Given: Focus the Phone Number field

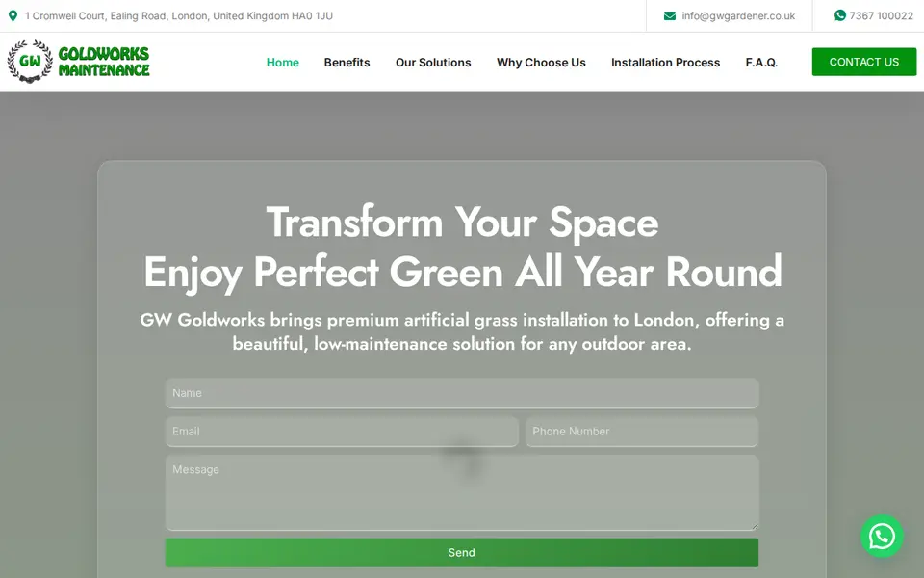Looking at the screenshot, I should (x=642, y=432).
